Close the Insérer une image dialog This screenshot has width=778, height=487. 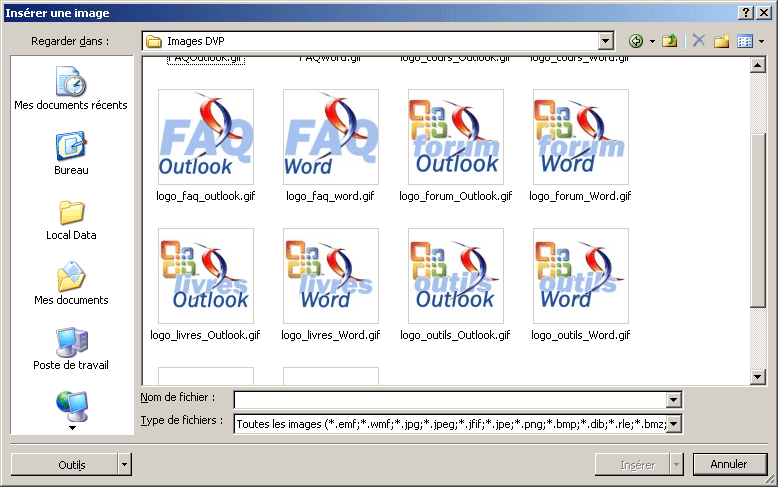coord(764,12)
